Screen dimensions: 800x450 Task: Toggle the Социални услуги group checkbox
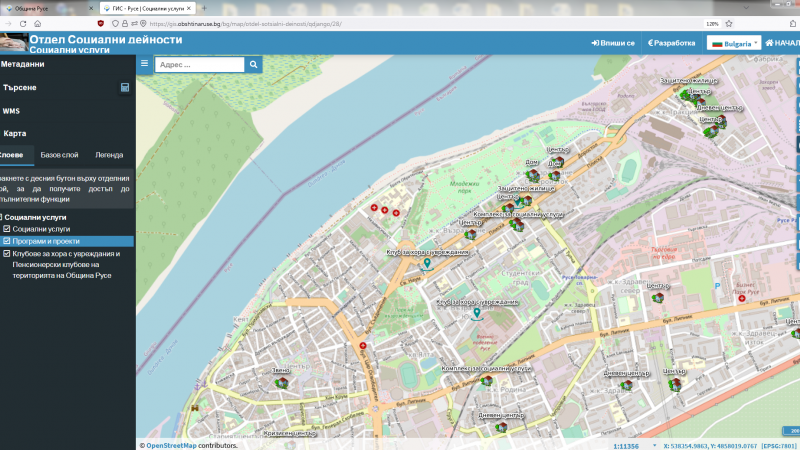coord(1,217)
